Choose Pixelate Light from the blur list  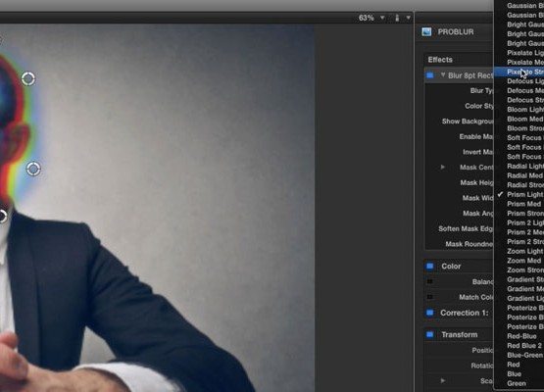pyautogui.click(x=525, y=53)
